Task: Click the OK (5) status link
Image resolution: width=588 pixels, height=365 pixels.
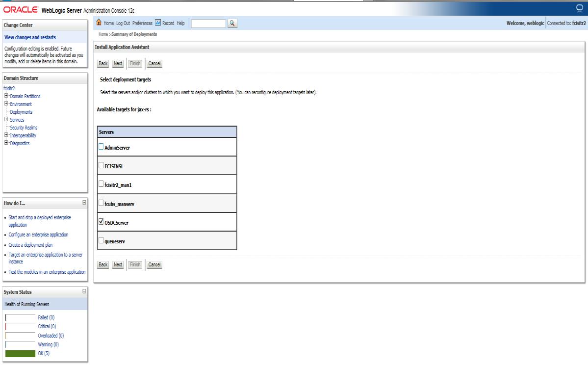Action: coord(44,353)
